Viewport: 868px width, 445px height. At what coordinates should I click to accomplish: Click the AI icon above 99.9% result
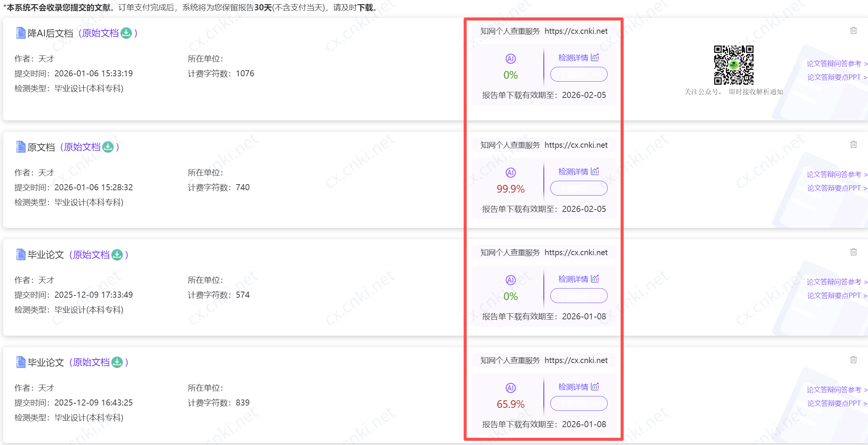click(x=510, y=173)
